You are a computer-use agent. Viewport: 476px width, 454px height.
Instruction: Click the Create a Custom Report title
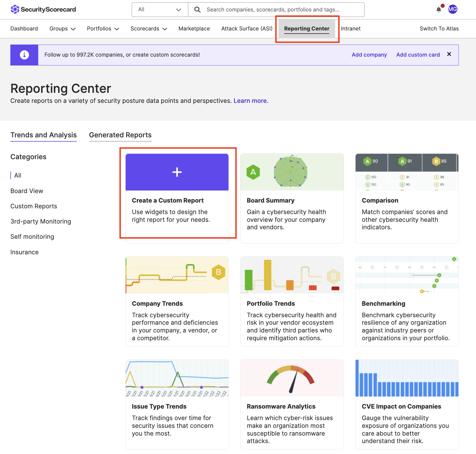click(x=168, y=201)
